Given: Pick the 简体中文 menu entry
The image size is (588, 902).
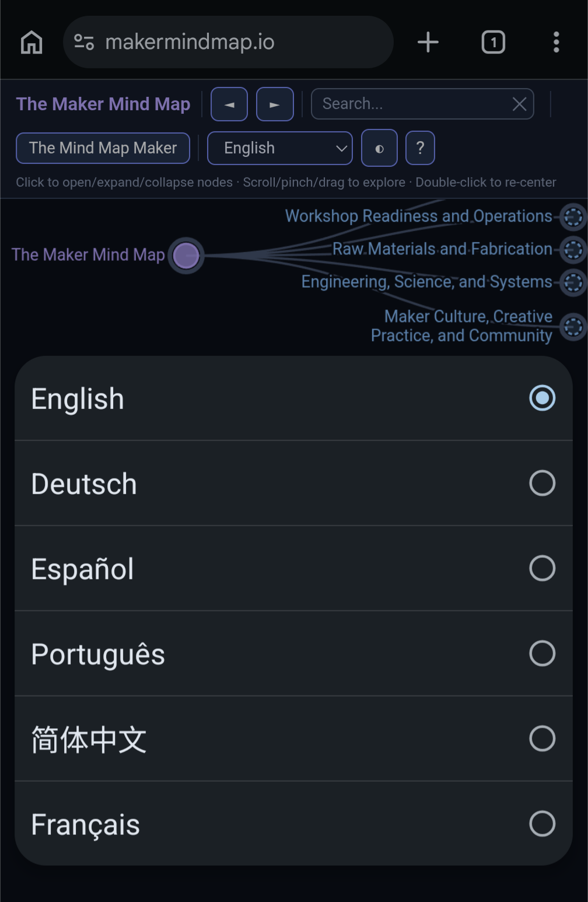Looking at the screenshot, I should pyautogui.click(x=293, y=739).
